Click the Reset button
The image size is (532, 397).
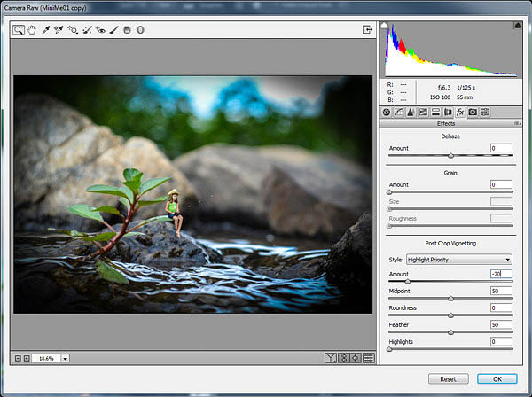click(448, 378)
